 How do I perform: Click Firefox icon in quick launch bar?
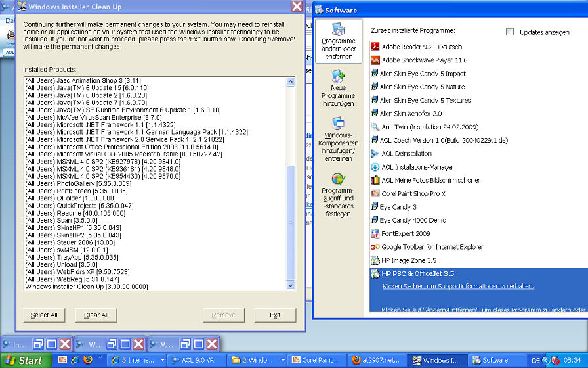point(88,360)
